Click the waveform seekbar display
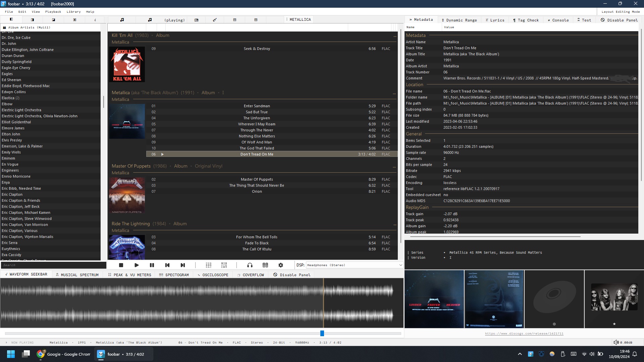This screenshot has width=644, height=362. click(x=202, y=303)
